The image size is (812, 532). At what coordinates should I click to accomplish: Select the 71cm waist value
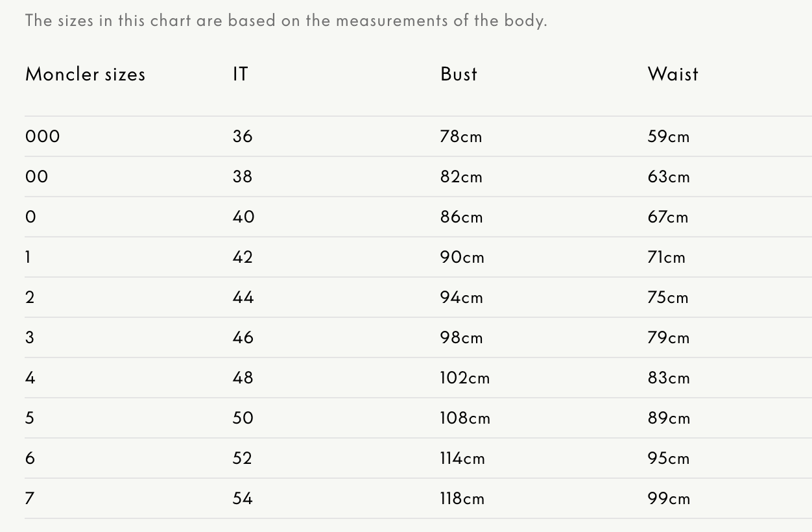pyautogui.click(x=666, y=257)
